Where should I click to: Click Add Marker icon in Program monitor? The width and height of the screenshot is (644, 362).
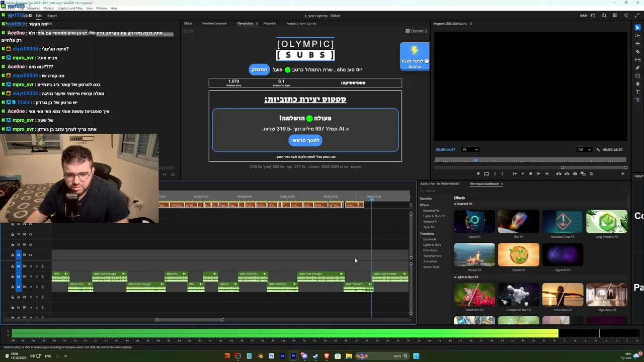click(478, 173)
